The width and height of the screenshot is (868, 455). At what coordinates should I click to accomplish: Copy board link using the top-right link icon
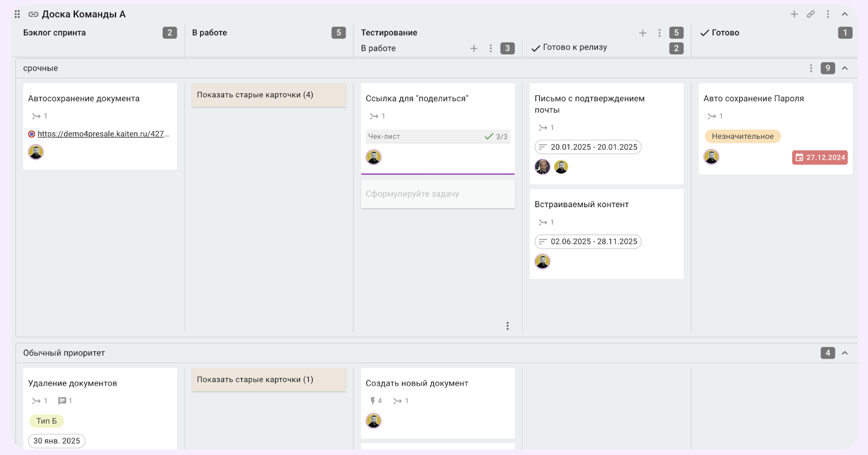coord(810,14)
